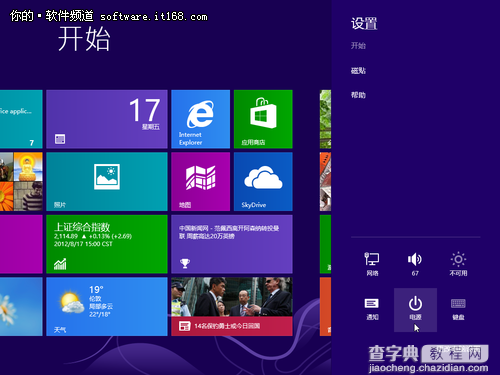Select the Help option in Settings

click(358, 95)
